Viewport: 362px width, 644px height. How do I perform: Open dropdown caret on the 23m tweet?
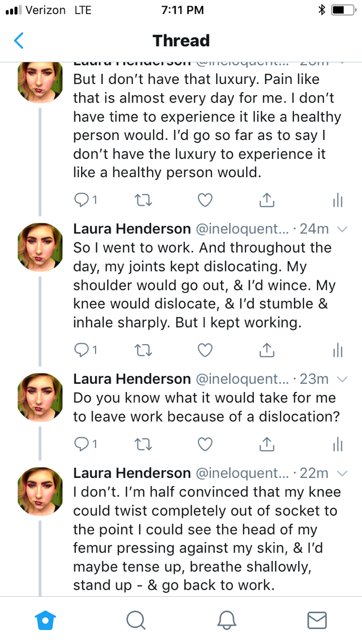342,379
